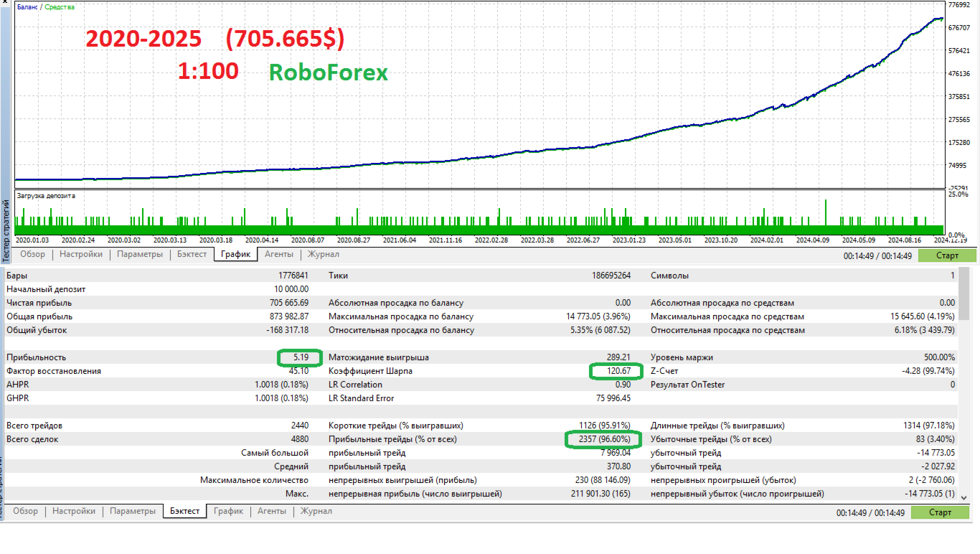Click the Z-Счет value -4.28 (99.74%)
Viewport: 980px width, 554px height.
[x=929, y=371]
